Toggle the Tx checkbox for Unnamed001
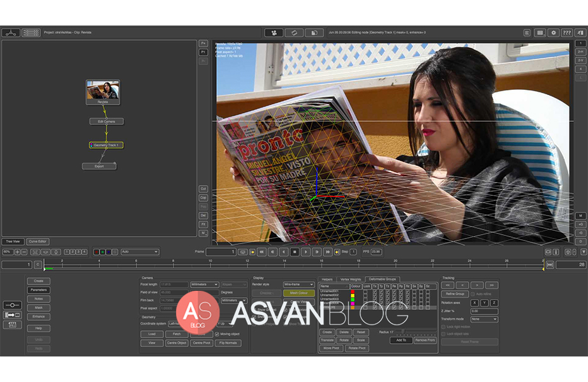 click(x=374, y=291)
